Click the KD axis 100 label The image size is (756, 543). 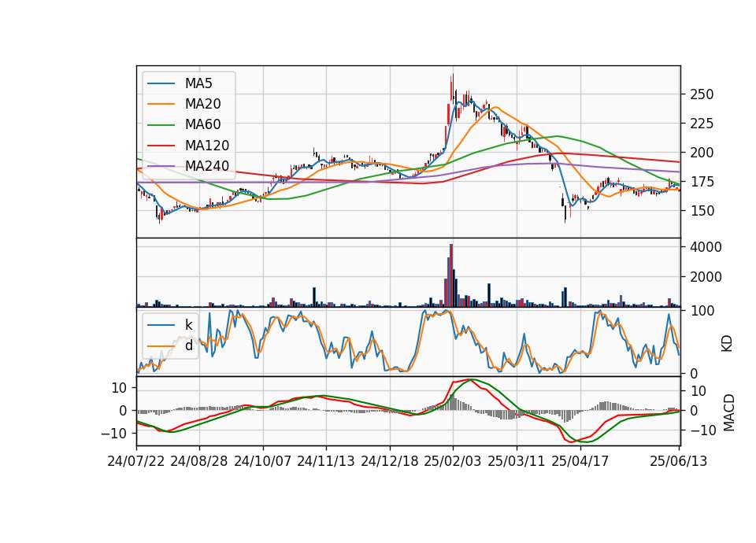pyautogui.click(x=702, y=311)
